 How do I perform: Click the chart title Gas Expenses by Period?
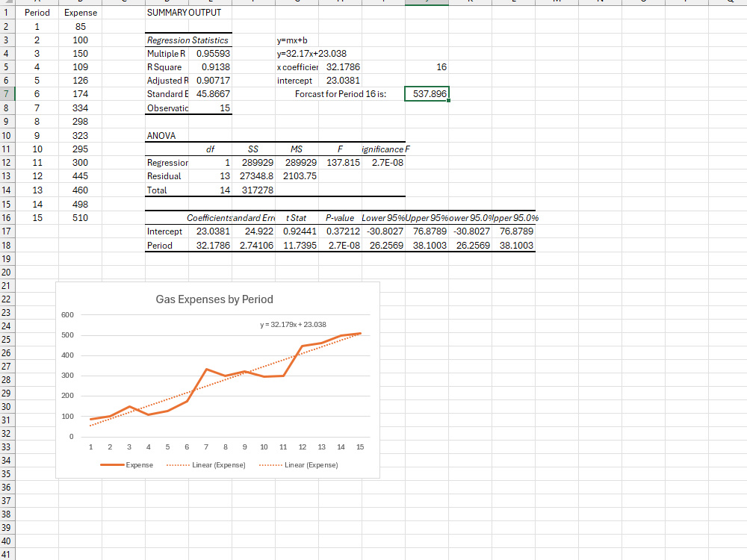pos(214,299)
